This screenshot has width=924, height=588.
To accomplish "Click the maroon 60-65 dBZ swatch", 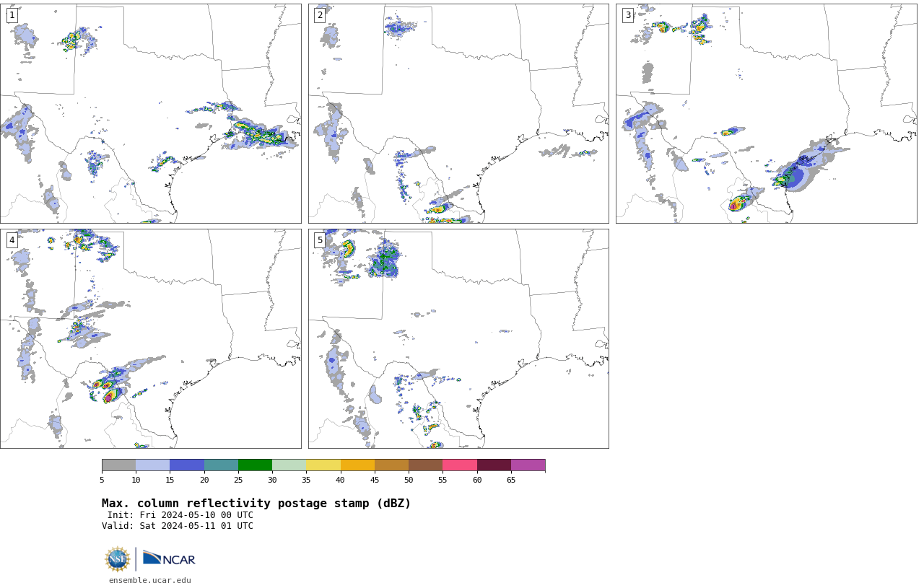I will [494, 465].
